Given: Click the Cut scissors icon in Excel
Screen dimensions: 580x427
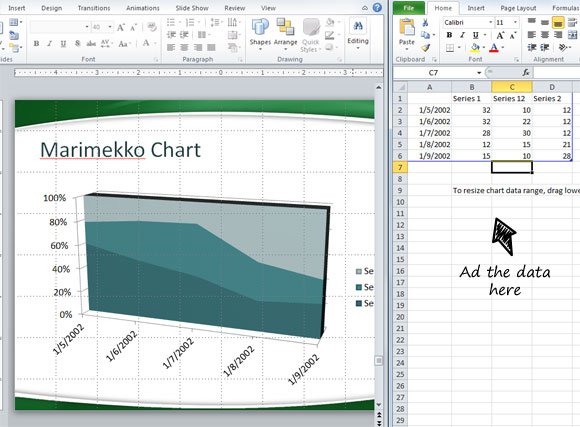Looking at the screenshot, I should coord(425,23).
